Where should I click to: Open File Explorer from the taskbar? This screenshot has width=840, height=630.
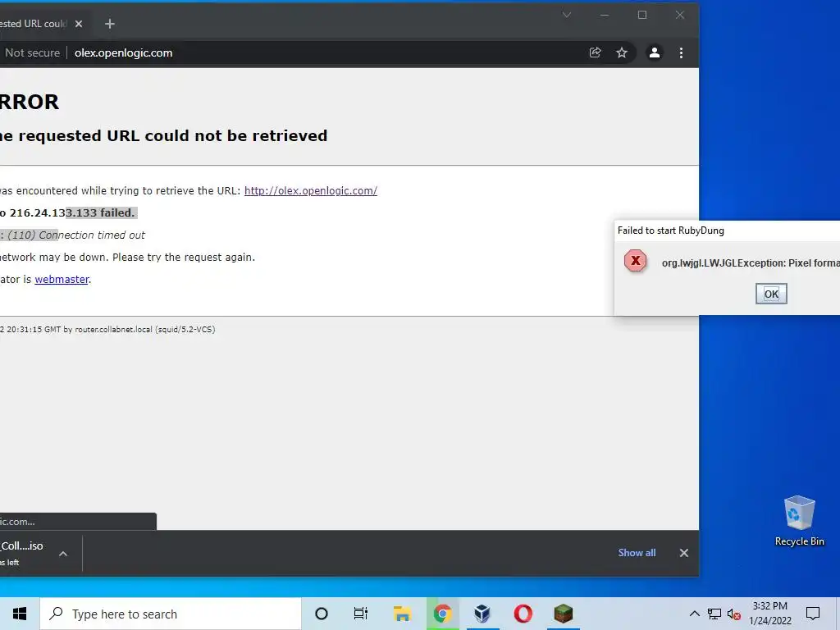pyautogui.click(x=402, y=614)
